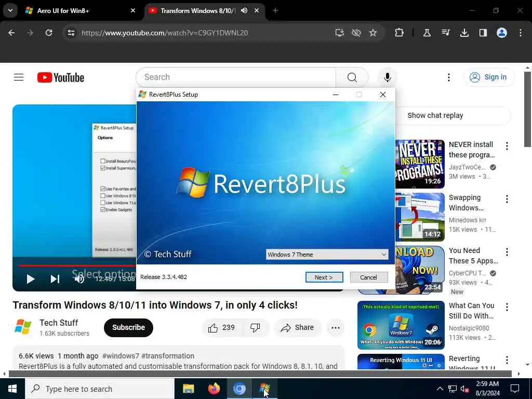The width and height of the screenshot is (532, 399).
Task: Open Swapping Windows video thumbnail
Action: pos(420,217)
